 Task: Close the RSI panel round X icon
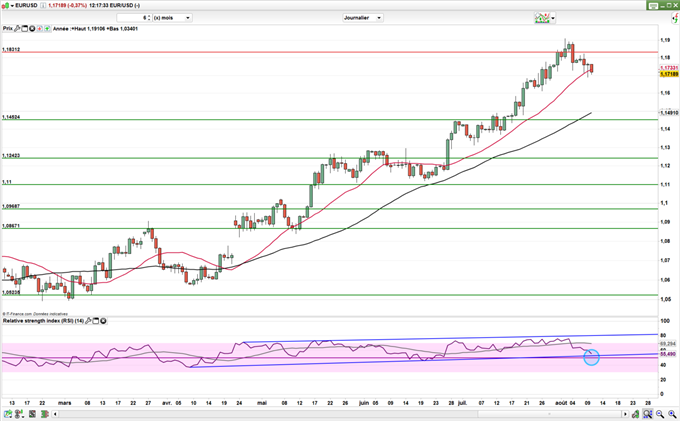(104, 321)
